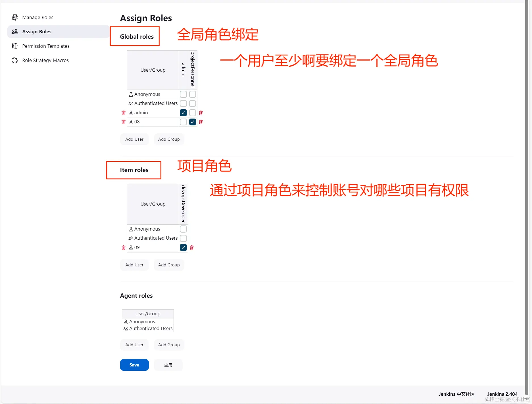Click the group icon beside Authenticated Users in Agent roles
This screenshot has height=404, width=532.
126,329
